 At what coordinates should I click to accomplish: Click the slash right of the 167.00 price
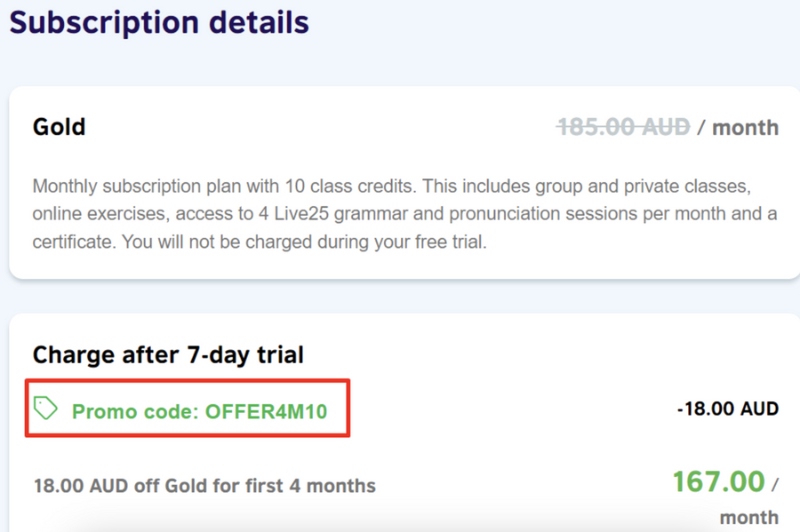[774, 484]
